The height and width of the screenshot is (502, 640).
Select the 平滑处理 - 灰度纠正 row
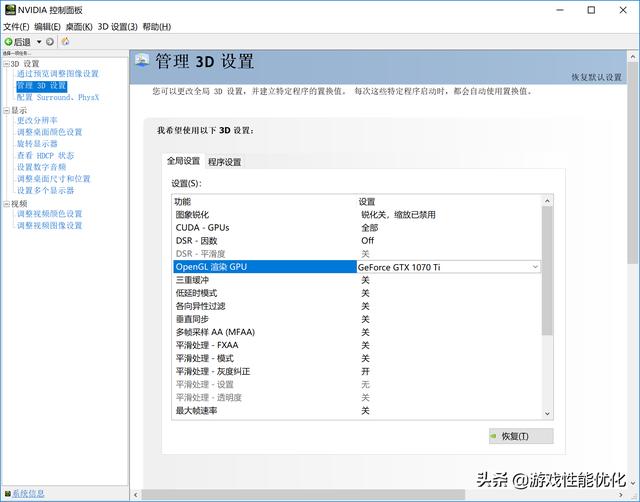tap(357, 371)
